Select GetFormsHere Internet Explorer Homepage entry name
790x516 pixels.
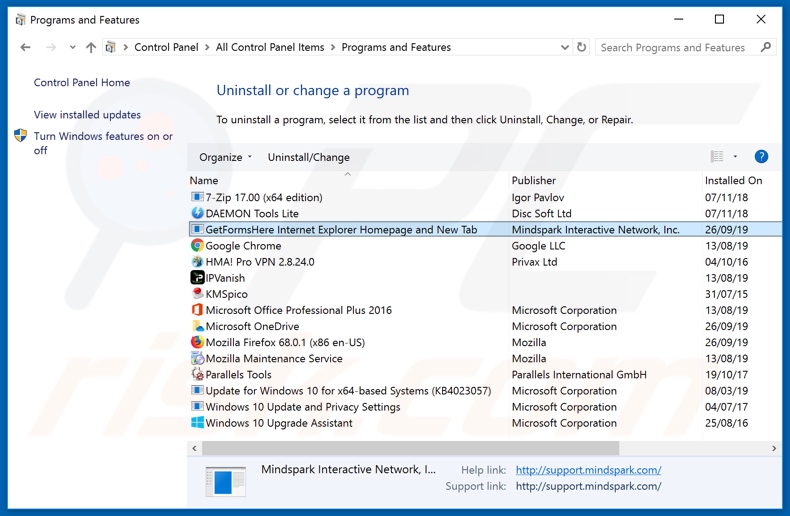click(341, 230)
